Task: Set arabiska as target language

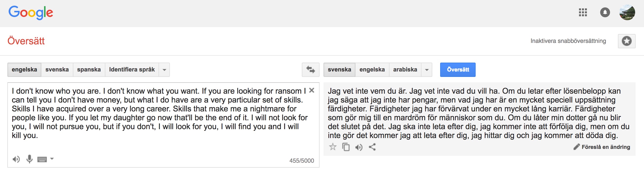Action: pyautogui.click(x=405, y=70)
